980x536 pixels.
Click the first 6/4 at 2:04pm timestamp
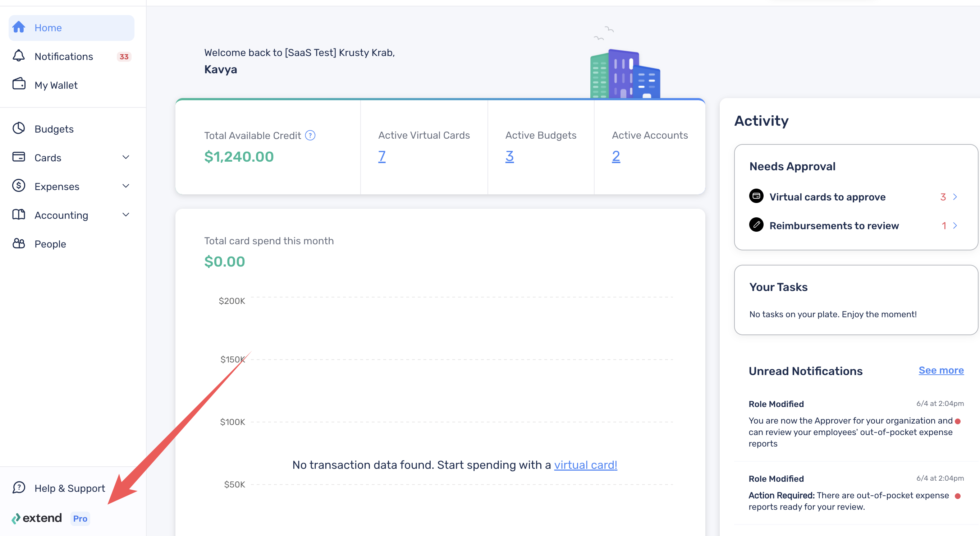click(940, 403)
